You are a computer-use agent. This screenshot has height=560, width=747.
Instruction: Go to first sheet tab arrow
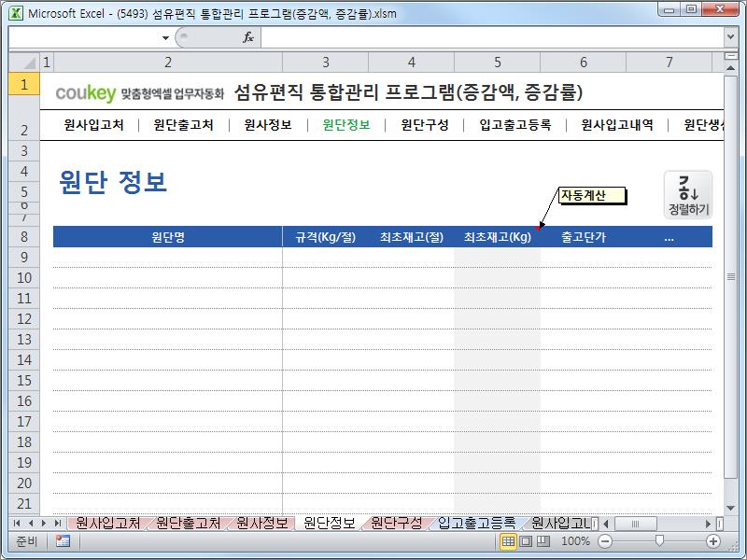(17, 524)
